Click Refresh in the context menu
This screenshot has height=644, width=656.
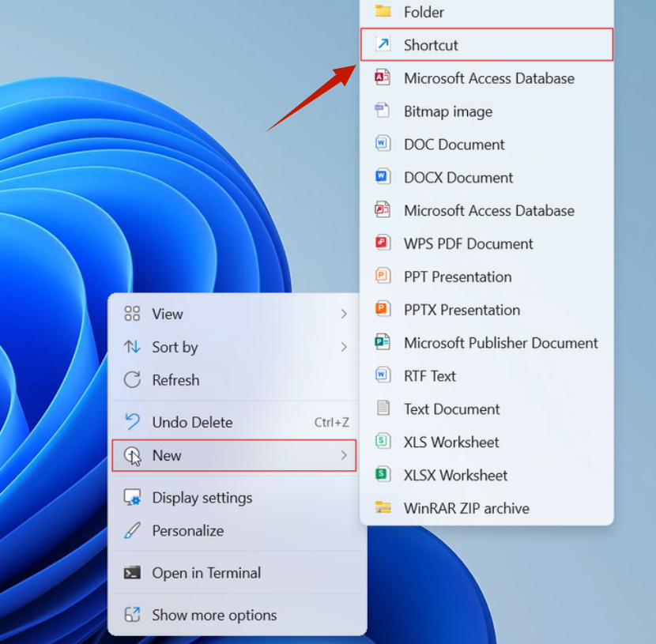[236, 380]
